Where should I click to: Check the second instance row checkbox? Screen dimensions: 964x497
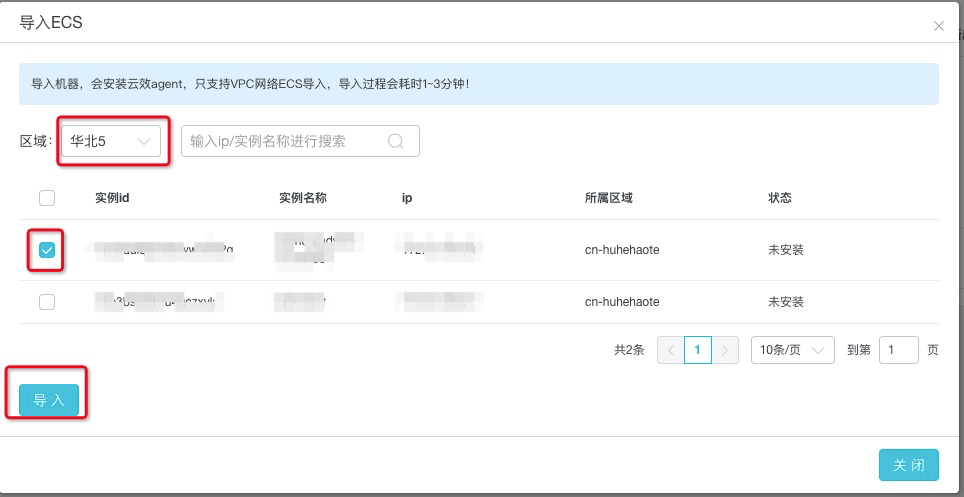pyautogui.click(x=47, y=302)
